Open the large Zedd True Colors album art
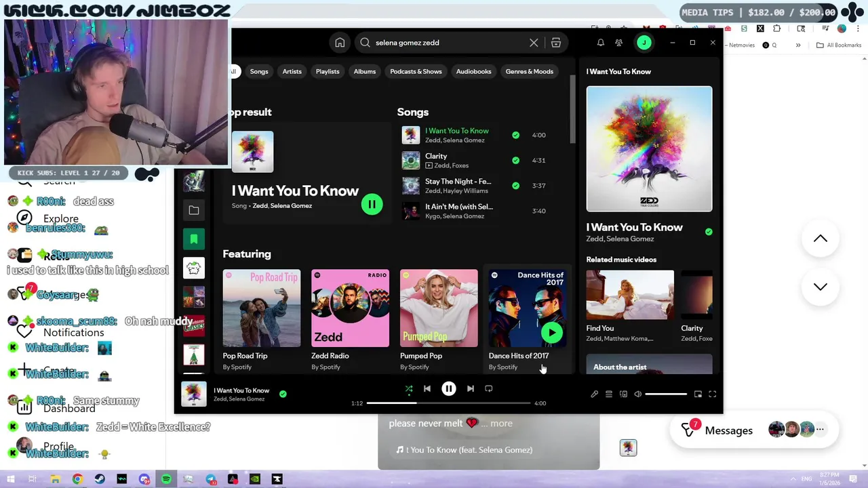Image resolution: width=868 pixels, height=488 pixels. [649, 149]
